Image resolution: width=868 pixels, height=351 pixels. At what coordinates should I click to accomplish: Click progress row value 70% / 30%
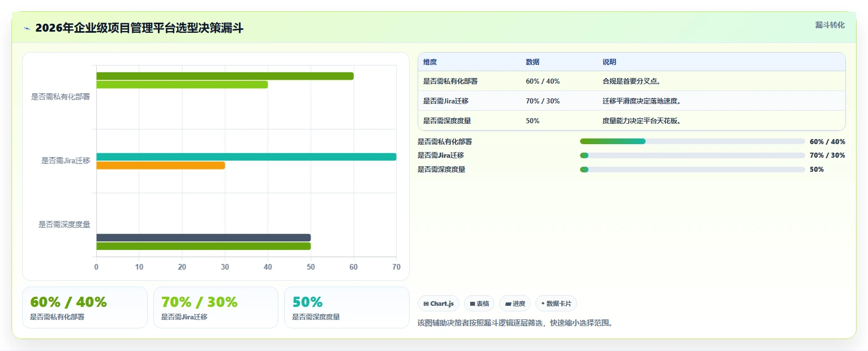pyautogui.click(x=827, y=155)
